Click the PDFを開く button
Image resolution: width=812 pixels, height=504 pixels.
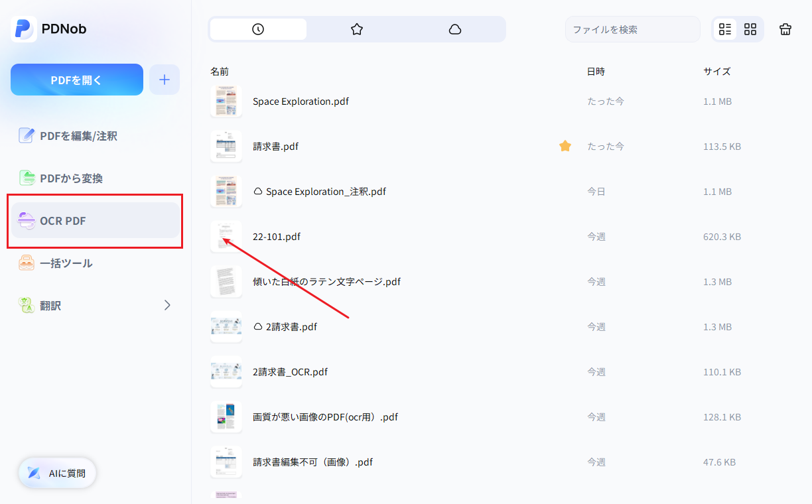point(77,80)
